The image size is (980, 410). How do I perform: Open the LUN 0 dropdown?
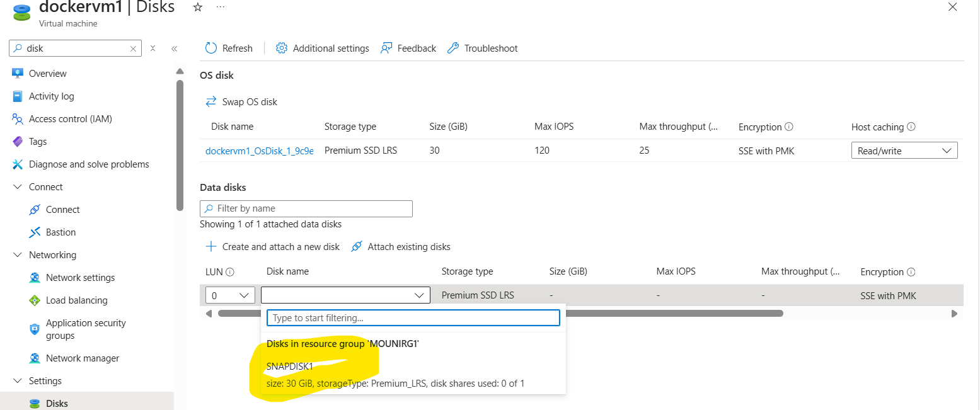click(x=230, y=295)
